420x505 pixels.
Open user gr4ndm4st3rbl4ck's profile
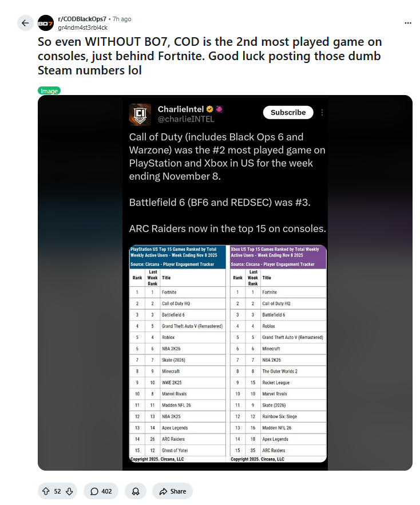pyautogui.click(x=82, y=27)
